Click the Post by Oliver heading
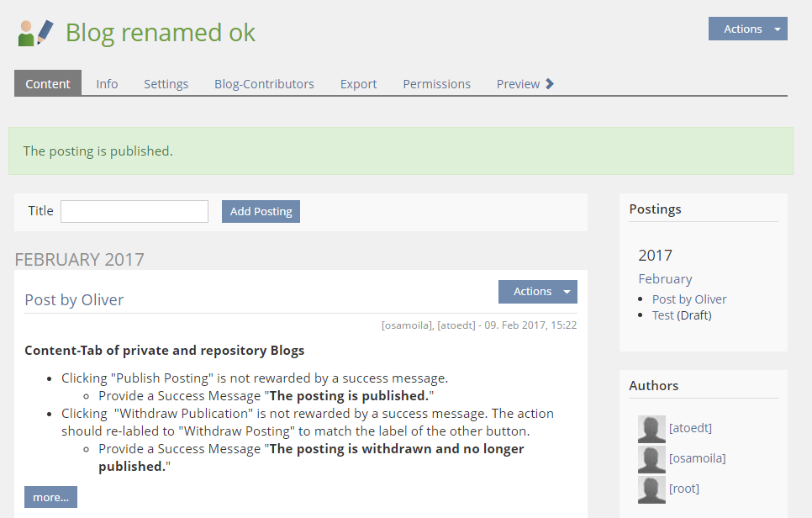 point(74,300)
